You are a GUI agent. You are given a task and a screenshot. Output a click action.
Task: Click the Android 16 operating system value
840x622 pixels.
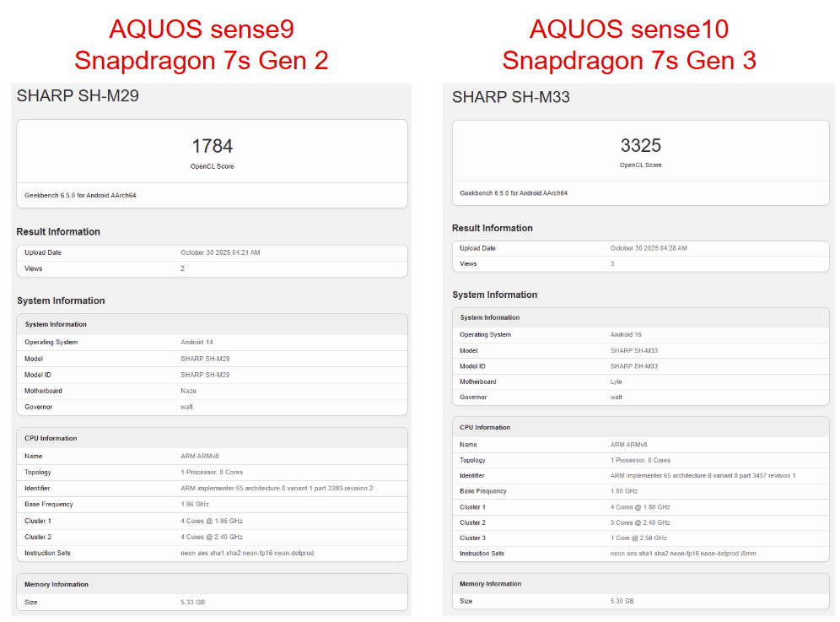coord(626,334)
